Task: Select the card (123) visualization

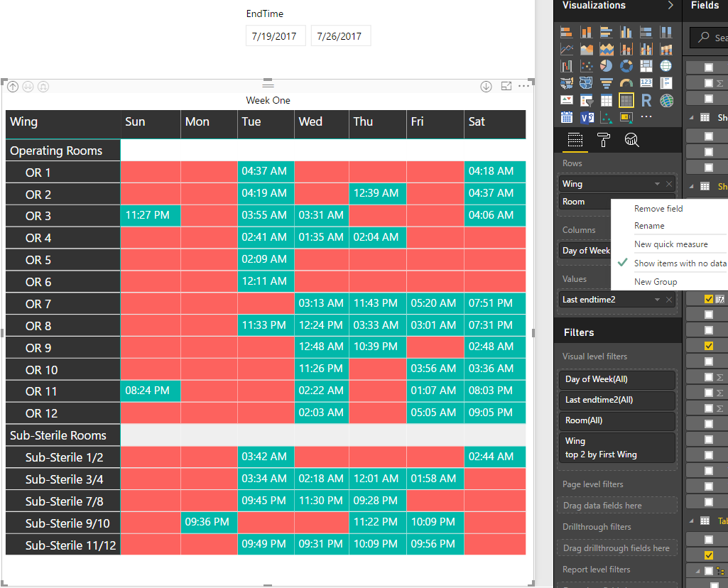Action: (x=646, y=83)
